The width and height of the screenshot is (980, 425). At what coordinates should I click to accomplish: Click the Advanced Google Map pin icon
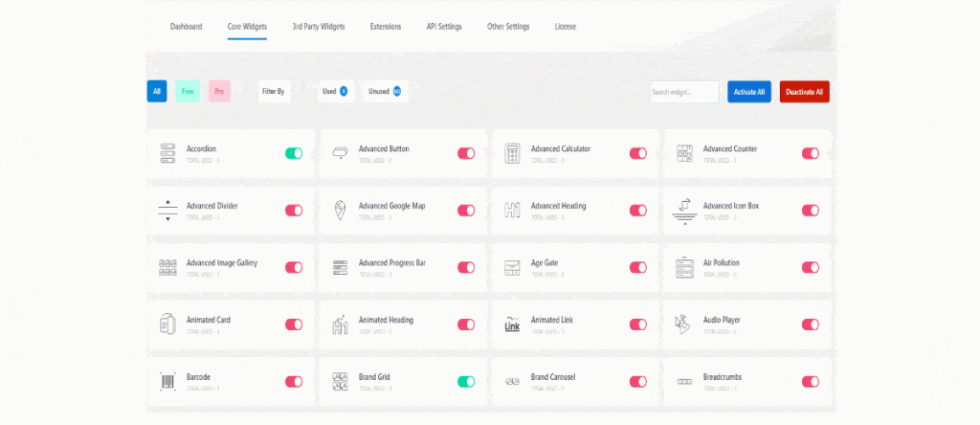340,210
